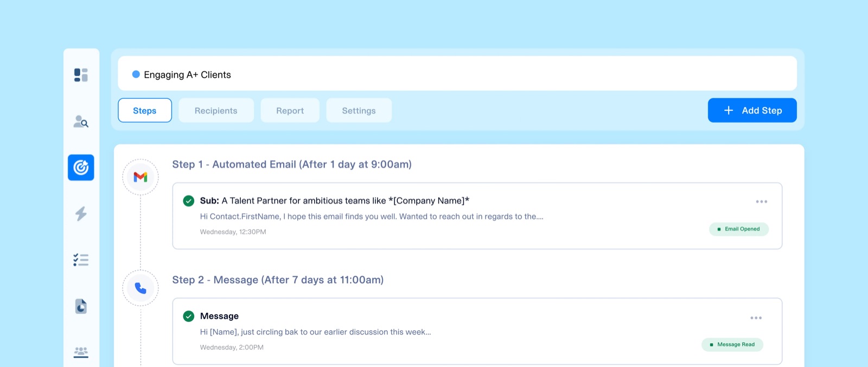Open the team members sidebar icon
The height and width of the screenshot is (367, 868).
pos(81,352)
